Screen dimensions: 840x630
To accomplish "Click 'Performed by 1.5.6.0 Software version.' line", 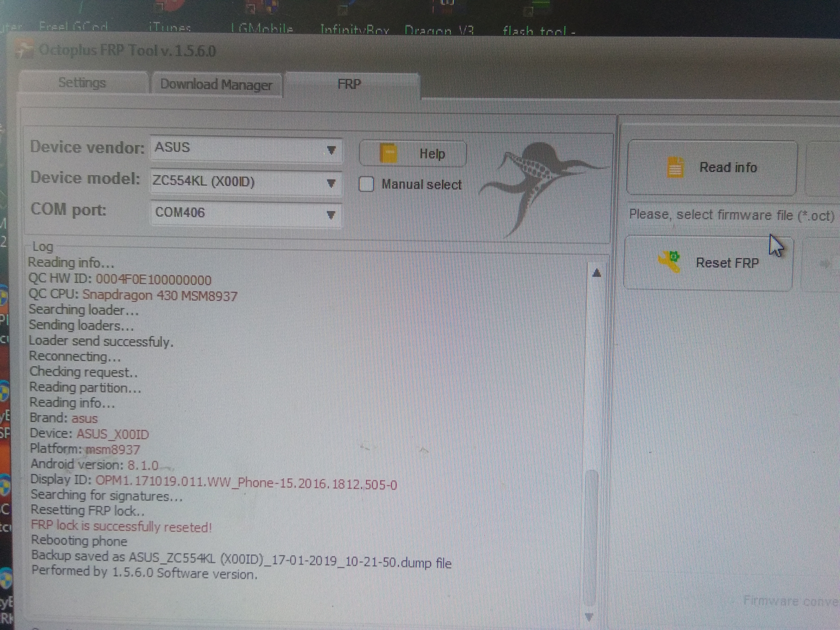I will (144, 573).
